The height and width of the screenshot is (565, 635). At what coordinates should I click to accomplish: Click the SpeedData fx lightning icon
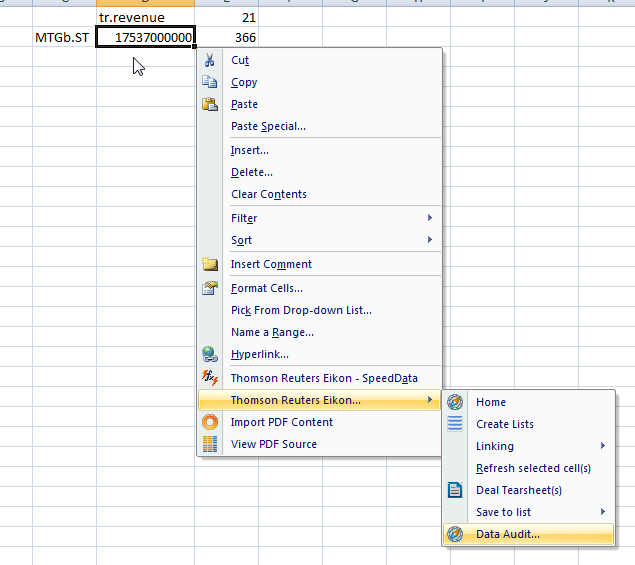210,378
